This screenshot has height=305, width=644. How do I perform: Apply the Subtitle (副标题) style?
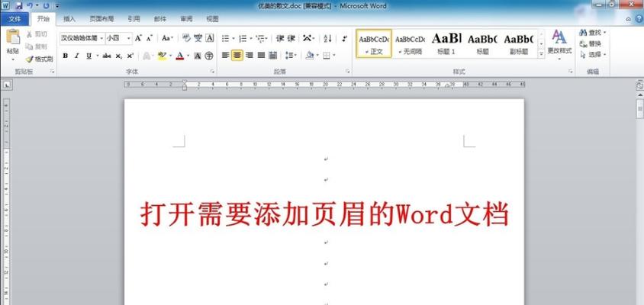coord(519,43)
